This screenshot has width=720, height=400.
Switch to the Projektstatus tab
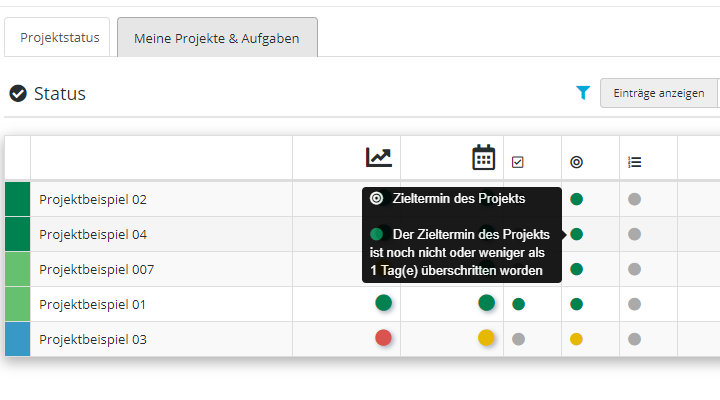60,38
